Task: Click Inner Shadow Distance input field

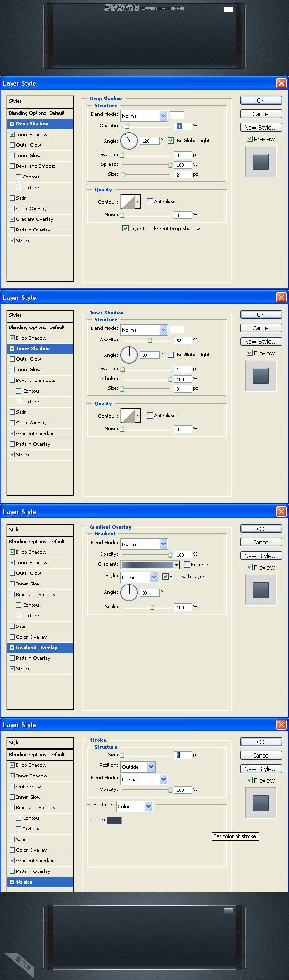Action: 183,369
